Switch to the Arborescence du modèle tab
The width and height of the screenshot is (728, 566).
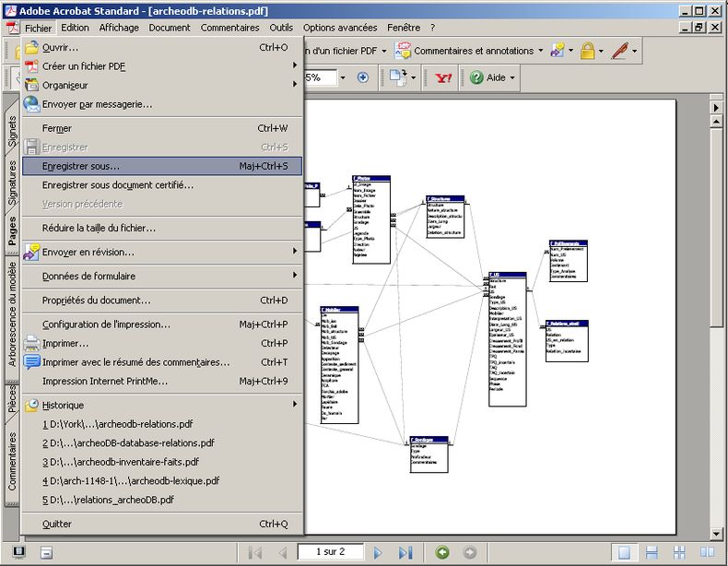click(x=12, y=313)
